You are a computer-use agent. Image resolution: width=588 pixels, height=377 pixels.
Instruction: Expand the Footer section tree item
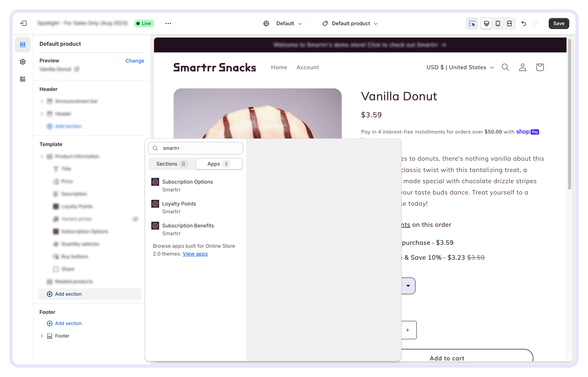pyautogui.click(x=42, y=336)
